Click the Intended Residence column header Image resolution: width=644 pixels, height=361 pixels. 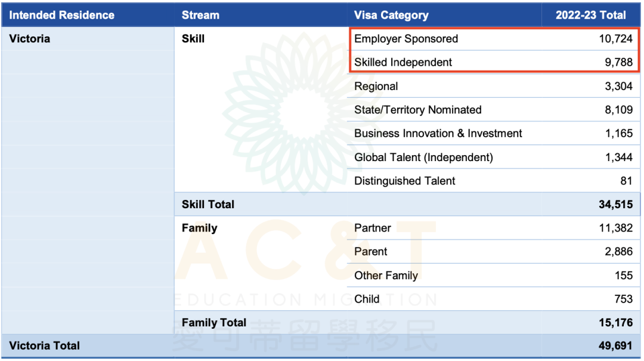click(x=61, y=15)
